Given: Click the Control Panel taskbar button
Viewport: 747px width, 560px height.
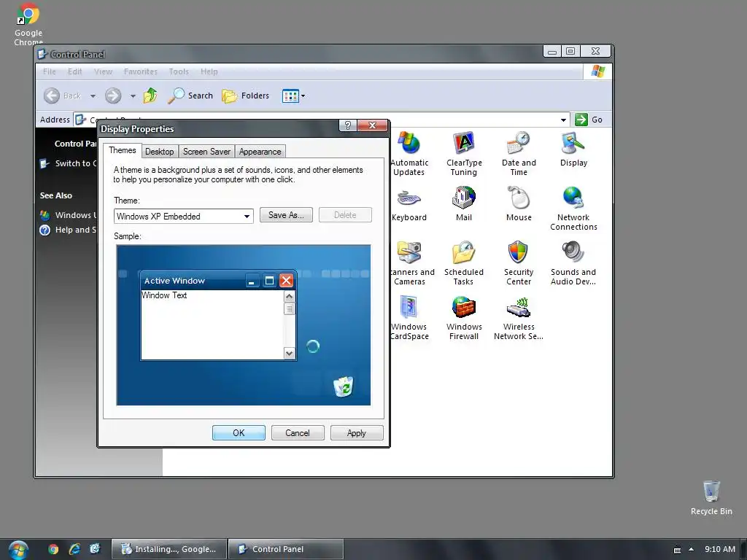Looking at the screenshot, I should [x=286, y=549].
